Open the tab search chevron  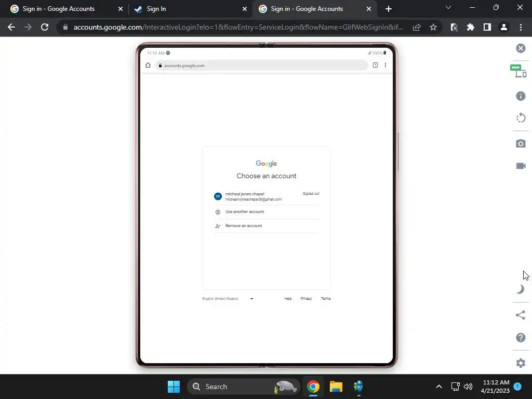click(448, 7)
